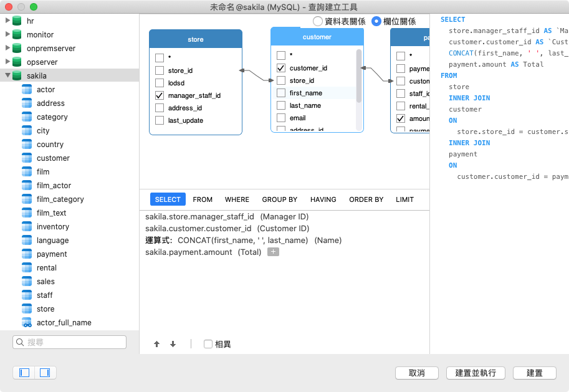Click the move-up arrow below the field list
Viewport: 569px width, 392px height.
(x=156, y=343)
